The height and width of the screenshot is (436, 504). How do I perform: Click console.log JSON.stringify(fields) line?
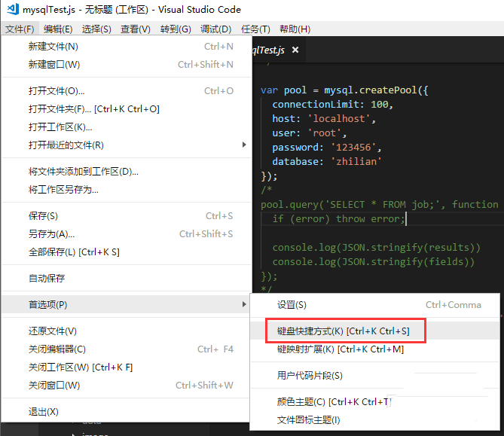374,261
